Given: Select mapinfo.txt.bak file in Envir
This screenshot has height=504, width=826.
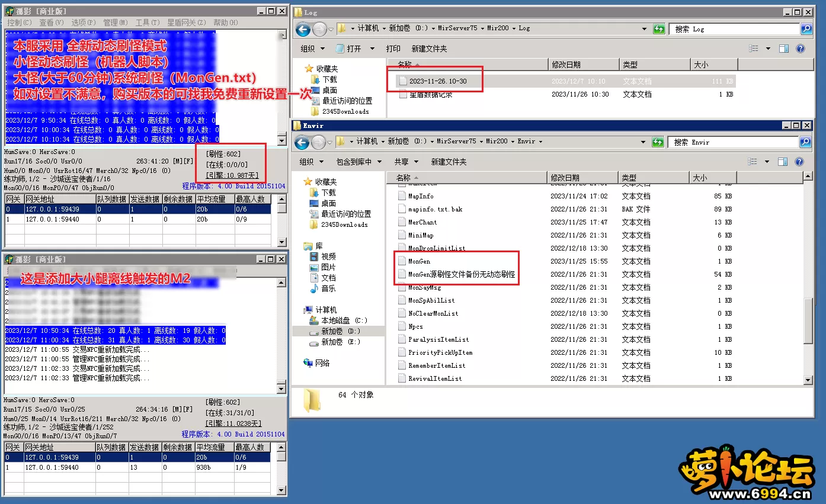Looking at the screenshot, I should (x=430, y=209).
